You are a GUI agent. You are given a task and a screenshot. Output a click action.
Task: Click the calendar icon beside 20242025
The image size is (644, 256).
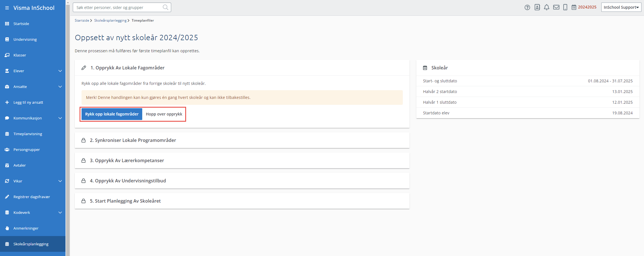pos(574,7)
